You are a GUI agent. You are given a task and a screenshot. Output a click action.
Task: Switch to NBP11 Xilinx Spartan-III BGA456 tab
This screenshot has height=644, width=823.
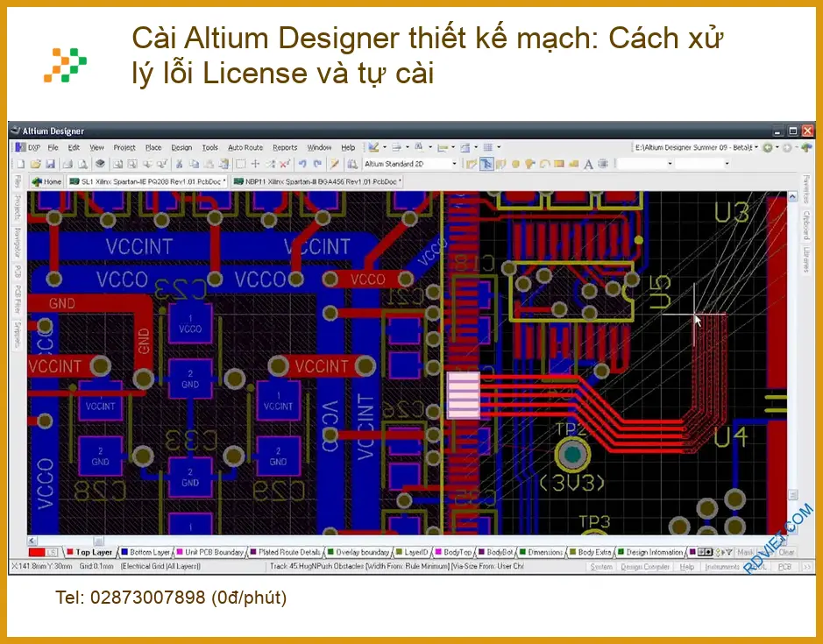tap(317, 182)
